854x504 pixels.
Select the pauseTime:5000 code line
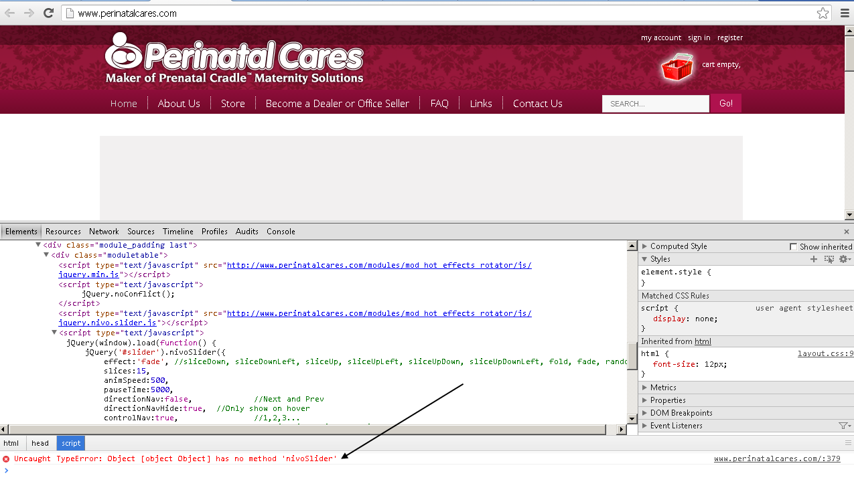click(138, 390)
